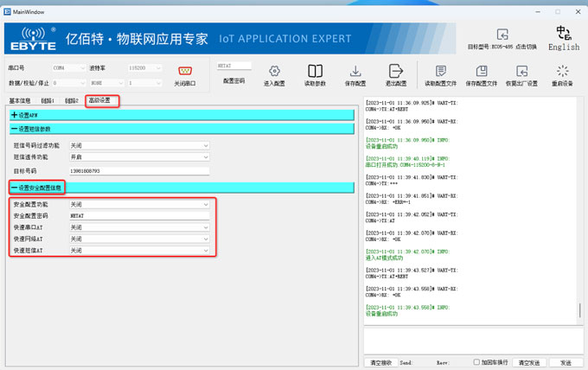Click the 清空接收 button
588x370 pixels.
tap(380, 361)
